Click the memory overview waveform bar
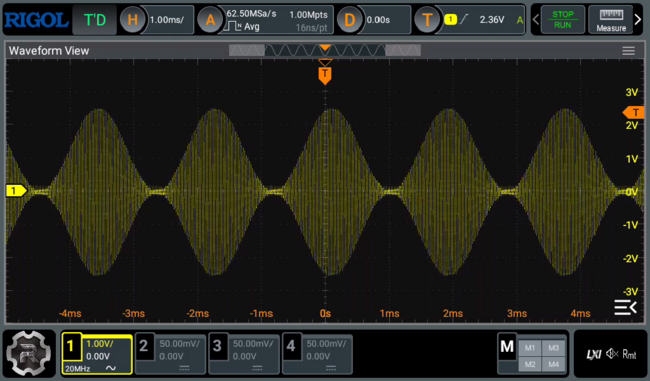 (x=325, y=51)
